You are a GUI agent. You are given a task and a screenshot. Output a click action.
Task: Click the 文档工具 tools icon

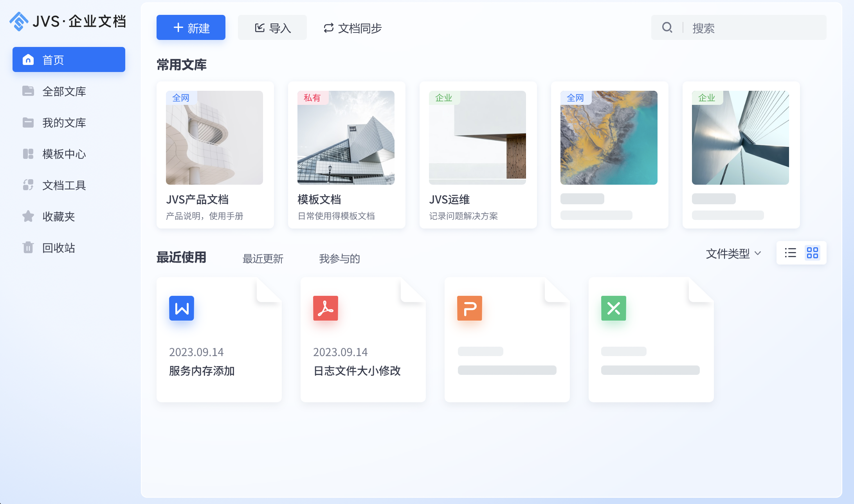point(28,185)
